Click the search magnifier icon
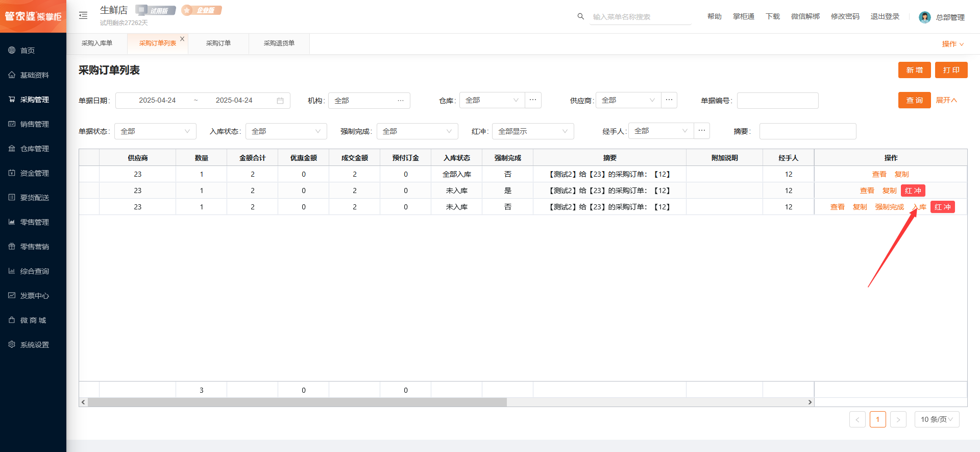This screenshot has height=452, width=980. (x=580, y=16)
